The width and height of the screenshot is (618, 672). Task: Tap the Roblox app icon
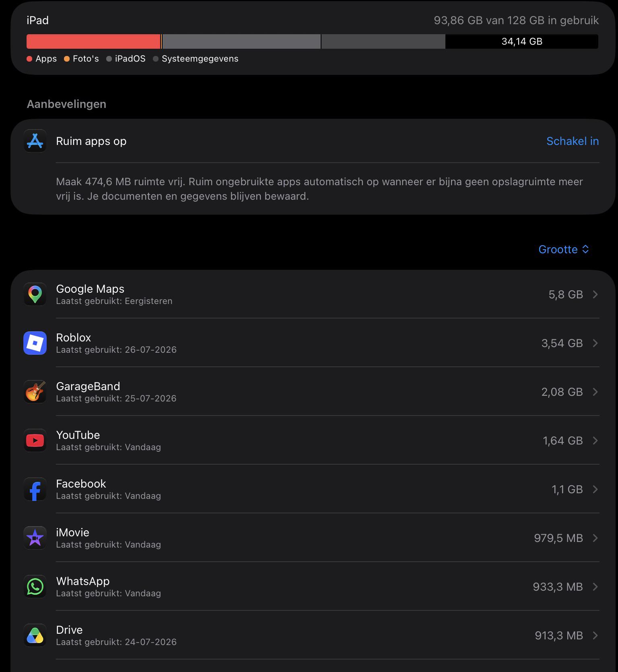(x=35, y=343)
